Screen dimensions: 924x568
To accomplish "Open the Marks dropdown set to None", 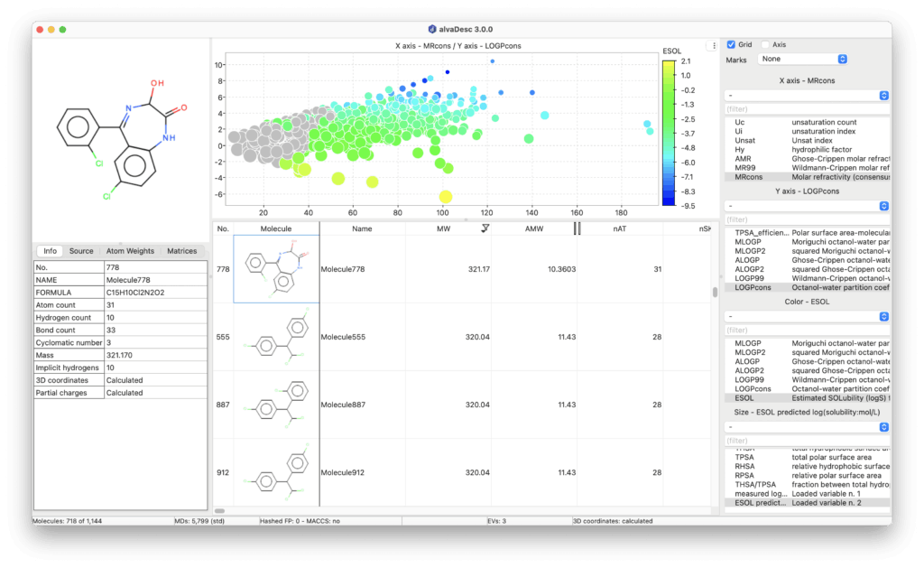I will (x=804, y=60).
